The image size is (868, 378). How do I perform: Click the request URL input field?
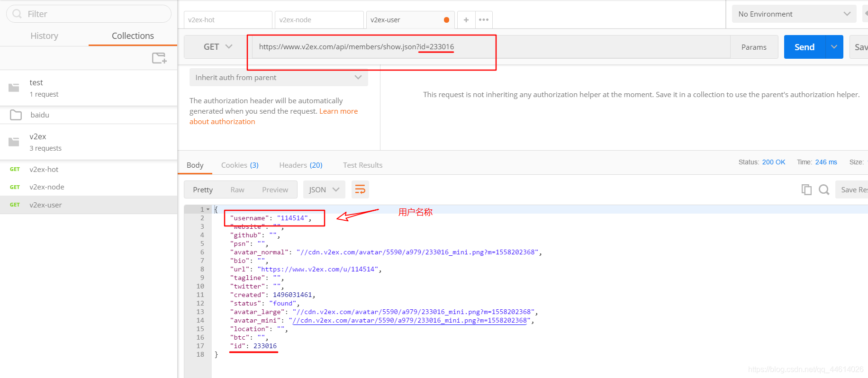coord(491,47)
